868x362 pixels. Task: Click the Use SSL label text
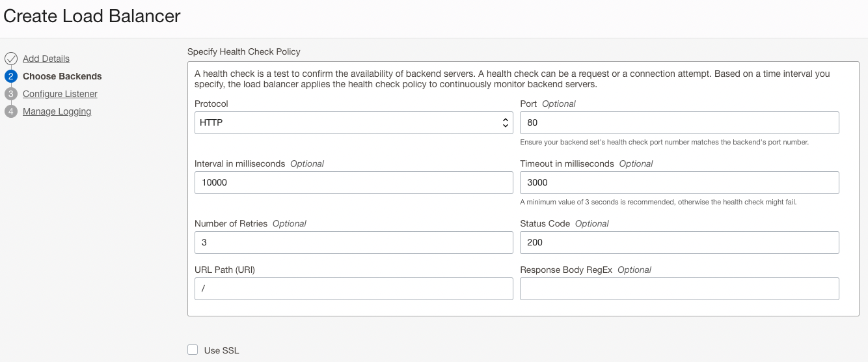(221, 350)
